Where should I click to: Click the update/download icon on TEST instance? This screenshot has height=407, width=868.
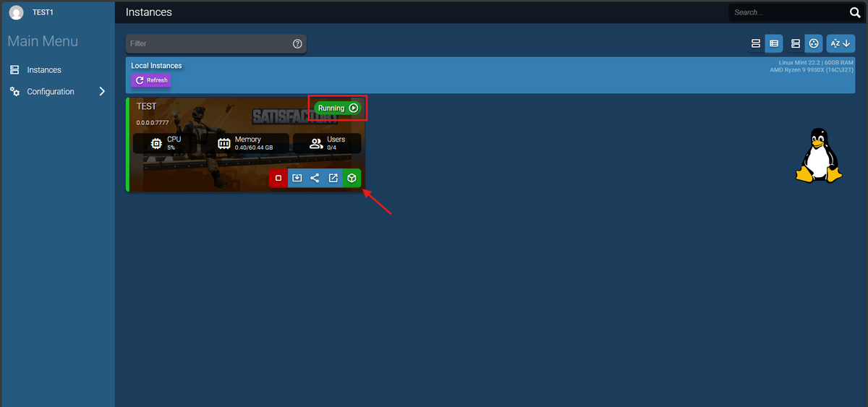tap(297, 178)
